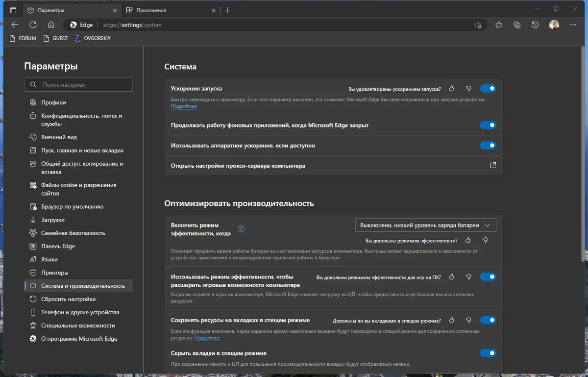Switch to the Приложения tab

pyautogui.click(x=171, y=10)
